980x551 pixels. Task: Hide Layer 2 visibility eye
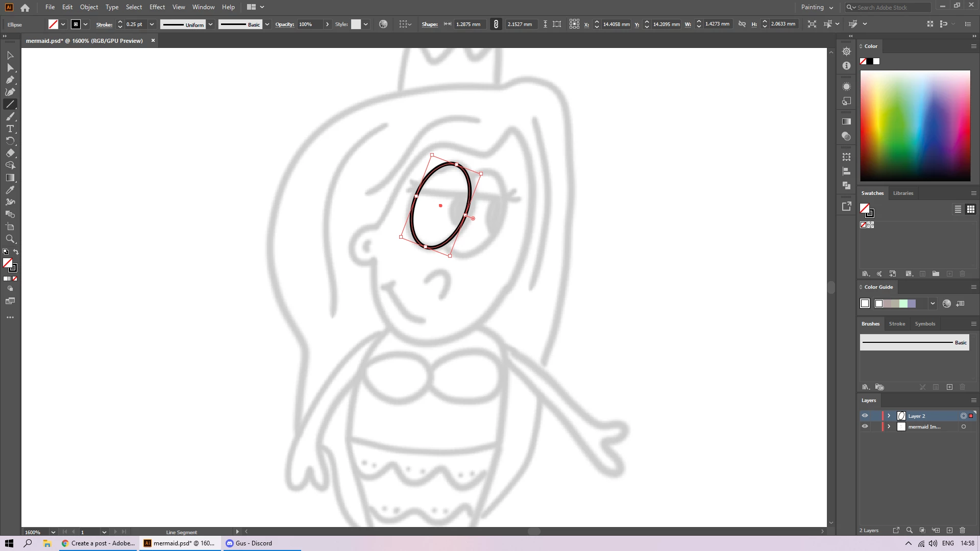coord(865,416)
